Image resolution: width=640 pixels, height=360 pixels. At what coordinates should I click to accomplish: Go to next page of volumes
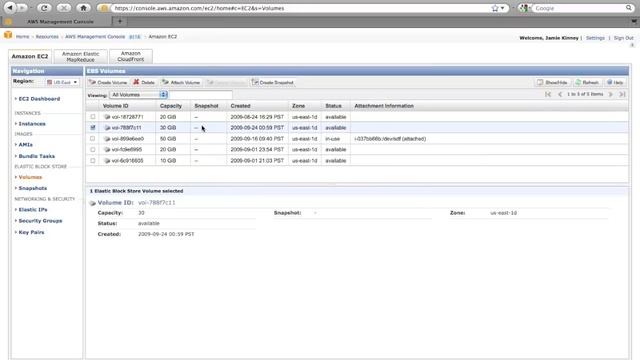pyautogui.click(x=611, y=94)
